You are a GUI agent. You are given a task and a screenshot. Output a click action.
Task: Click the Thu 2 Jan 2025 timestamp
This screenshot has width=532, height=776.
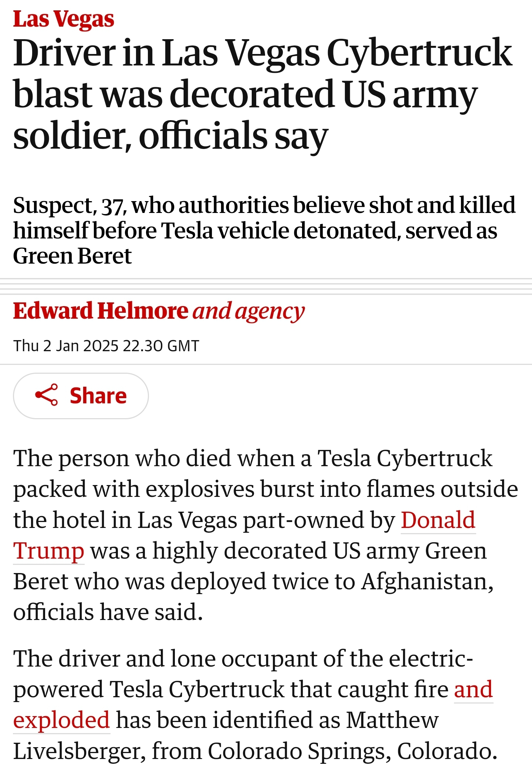pos(106,346)
